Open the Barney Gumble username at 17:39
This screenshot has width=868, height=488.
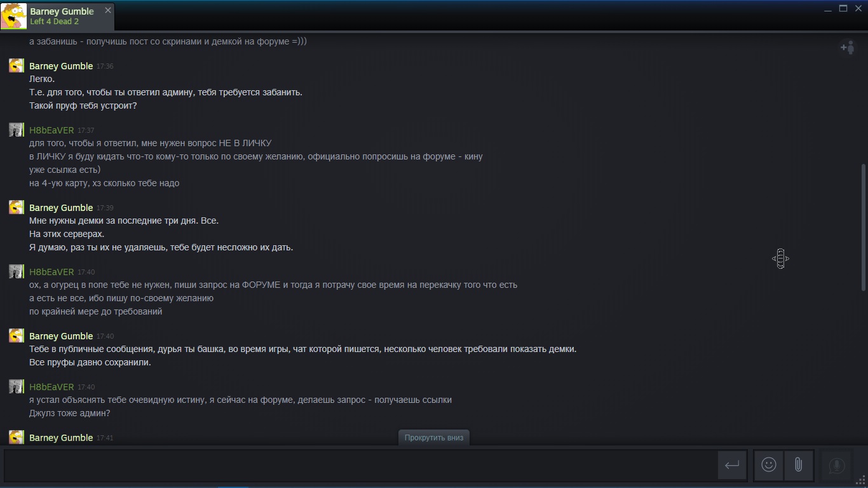coord(61,208)
